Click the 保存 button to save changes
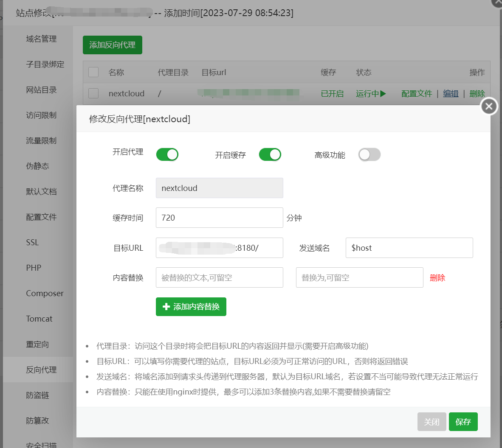Viewport: 502px width, 448px height. tap(463, 422)
